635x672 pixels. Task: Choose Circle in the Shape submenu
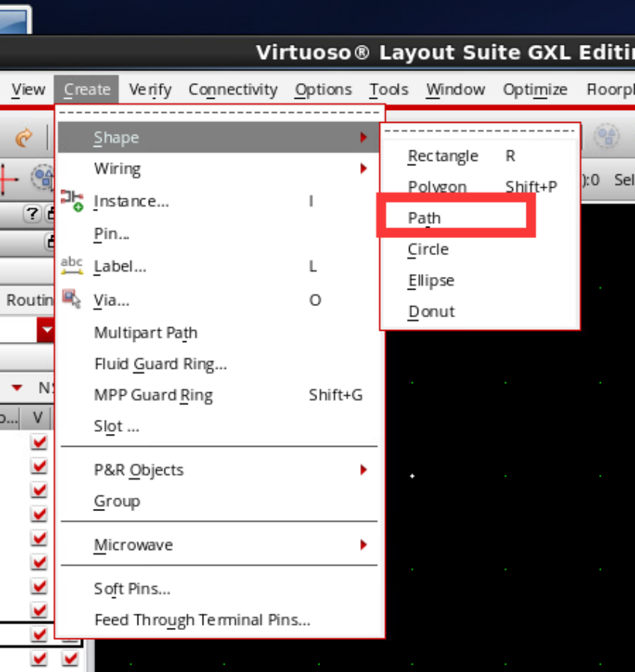pos(480,249)
